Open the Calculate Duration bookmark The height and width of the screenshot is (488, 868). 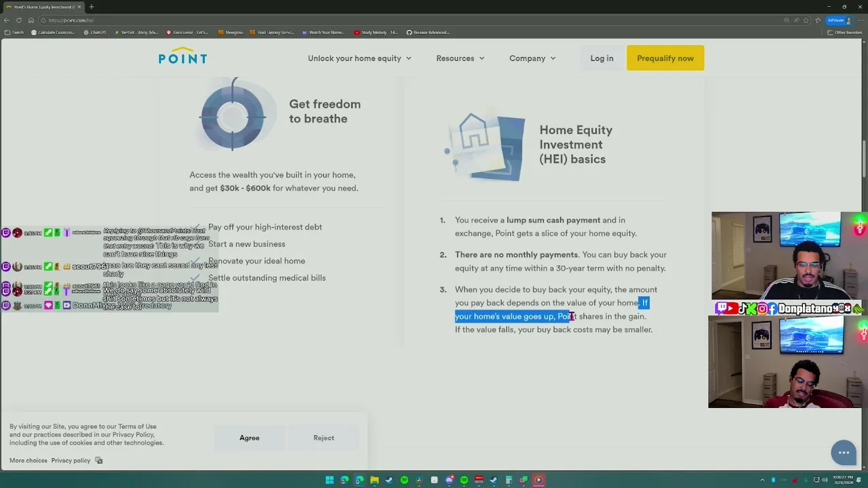click(x=53, y=33)
